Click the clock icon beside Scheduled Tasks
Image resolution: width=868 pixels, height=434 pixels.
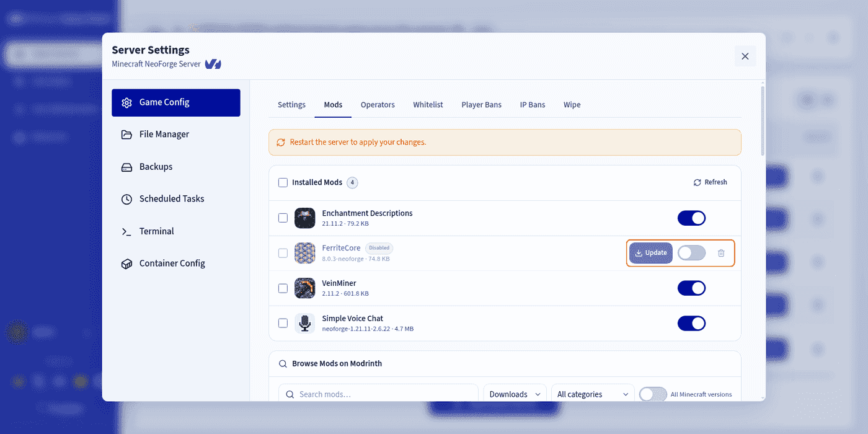click(x=126, y=199)
